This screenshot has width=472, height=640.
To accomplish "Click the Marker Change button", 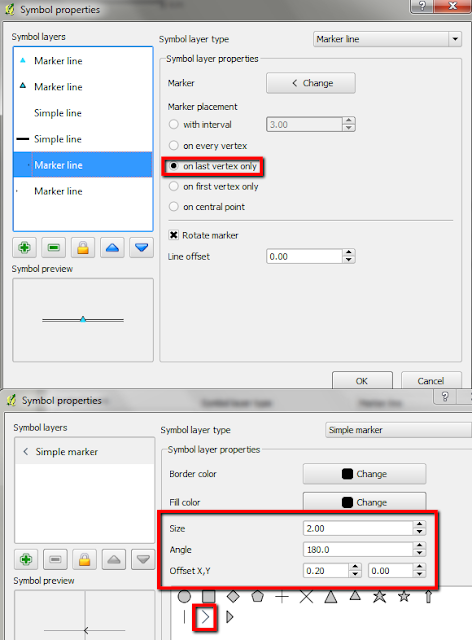I will pos(311,83).
